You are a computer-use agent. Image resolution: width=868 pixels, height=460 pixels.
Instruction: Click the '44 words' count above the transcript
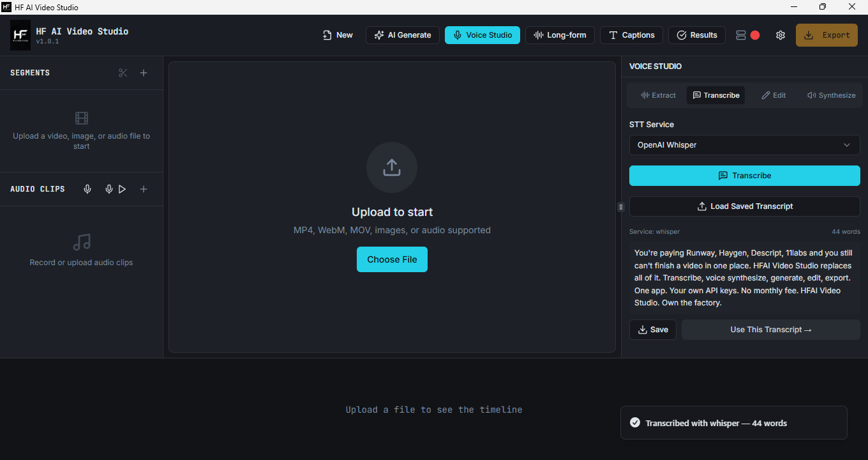coord(846,232)
